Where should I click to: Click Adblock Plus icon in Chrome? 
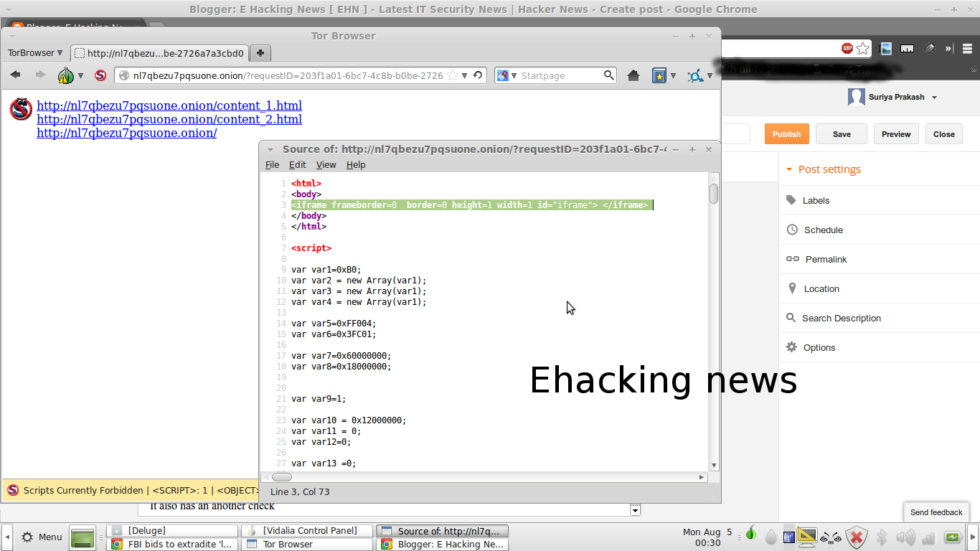coord(847,49)
